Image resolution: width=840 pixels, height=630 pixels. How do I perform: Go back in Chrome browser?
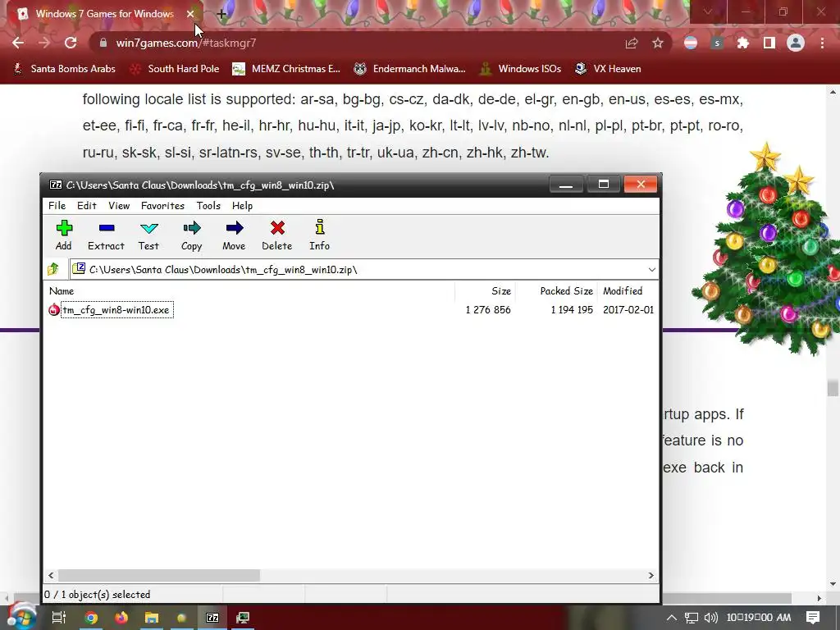18,43
